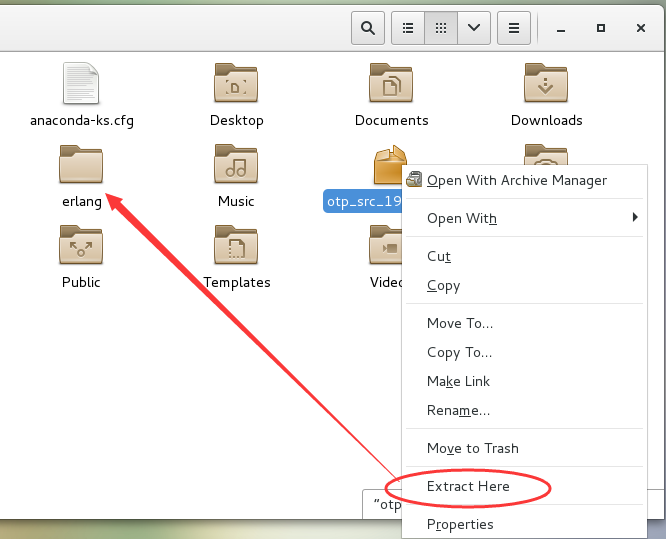
Task: Choose Cut from the context menu
Action: coord(524,256)
